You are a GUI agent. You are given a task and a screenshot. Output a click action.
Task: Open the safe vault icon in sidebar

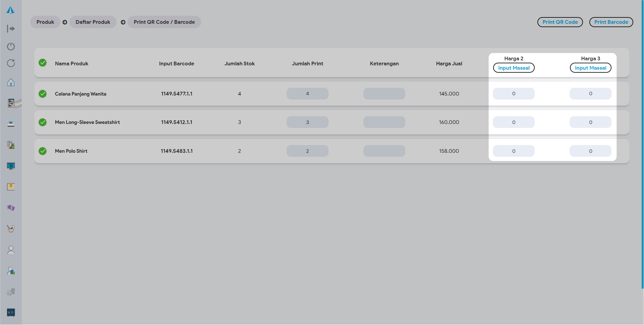coord(11,313)
